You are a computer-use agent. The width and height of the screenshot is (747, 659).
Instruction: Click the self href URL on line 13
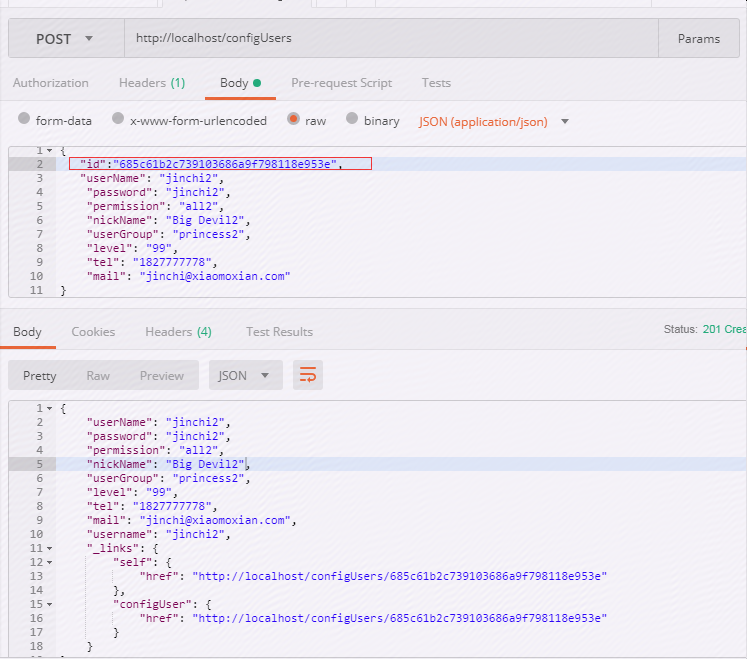tap(400, 576)
